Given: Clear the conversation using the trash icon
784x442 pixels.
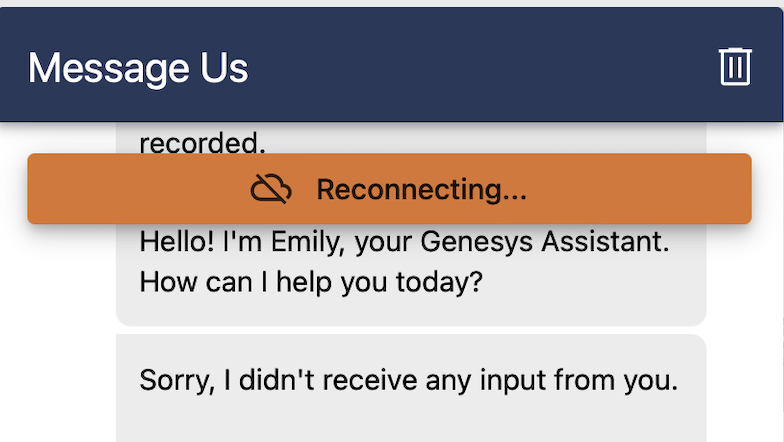Looking at the screenshot, I should pos(735,67).
